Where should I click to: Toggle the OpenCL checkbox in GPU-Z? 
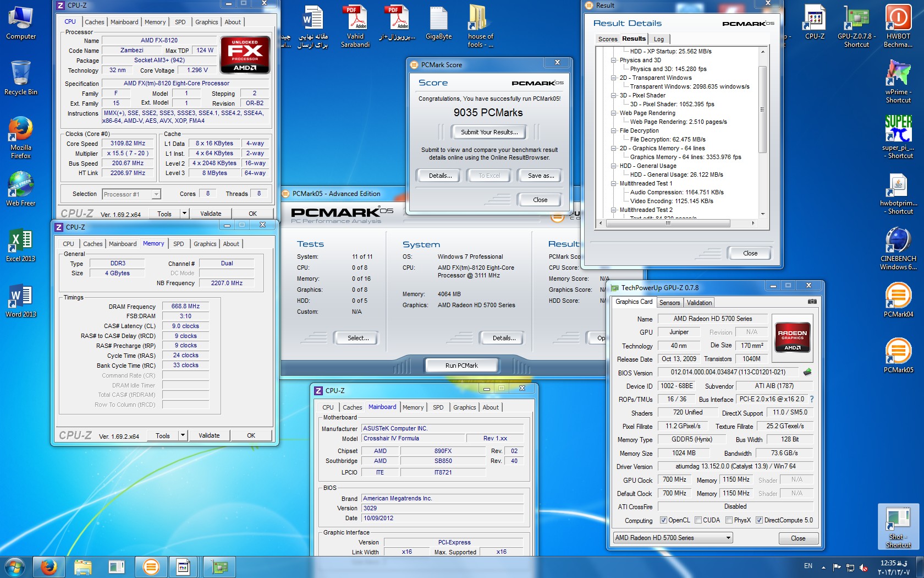pos(663,520)
